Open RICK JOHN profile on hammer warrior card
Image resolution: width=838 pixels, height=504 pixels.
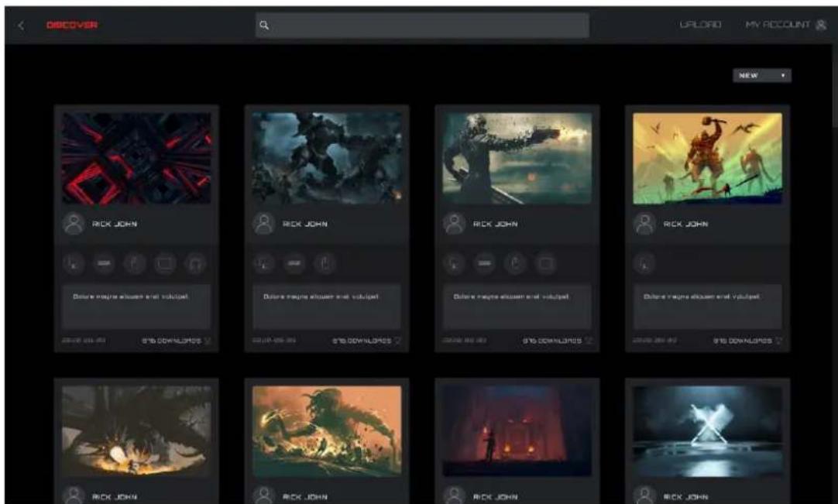coord(685,224)
